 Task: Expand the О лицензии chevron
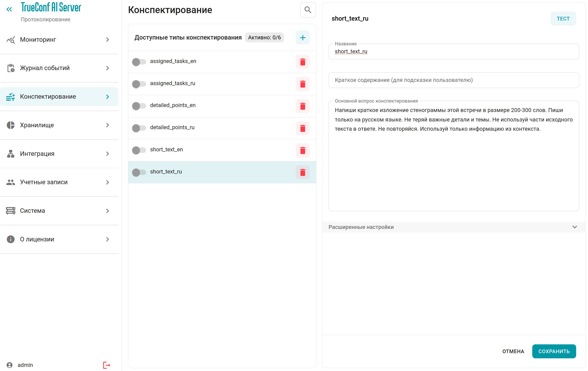pos(107,239)
